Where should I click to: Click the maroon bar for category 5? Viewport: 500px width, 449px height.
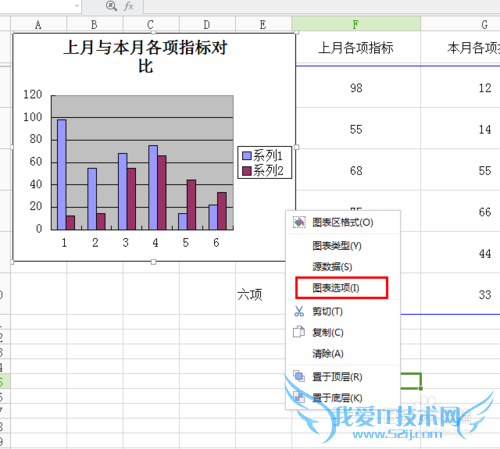point(191,205)
